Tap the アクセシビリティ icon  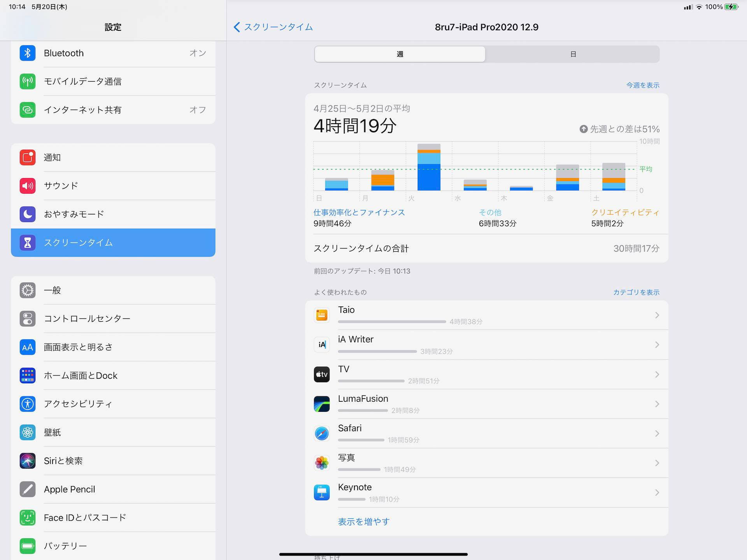pos(28,404)
